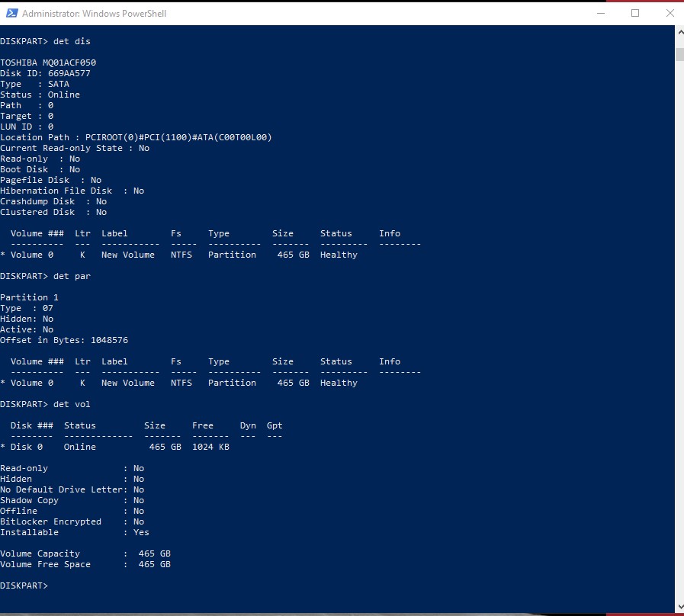
Task: Click the window title text
Action: point(94,14)
